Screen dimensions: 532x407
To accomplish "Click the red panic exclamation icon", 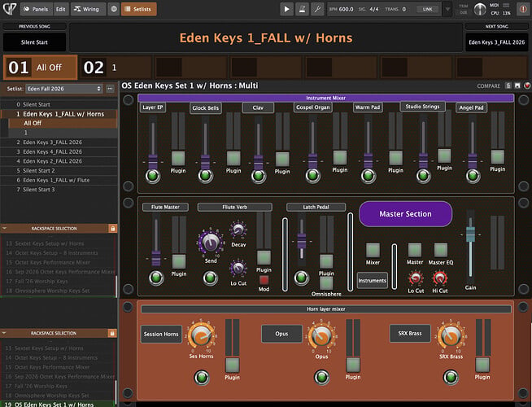I will [x=524, y=9].
